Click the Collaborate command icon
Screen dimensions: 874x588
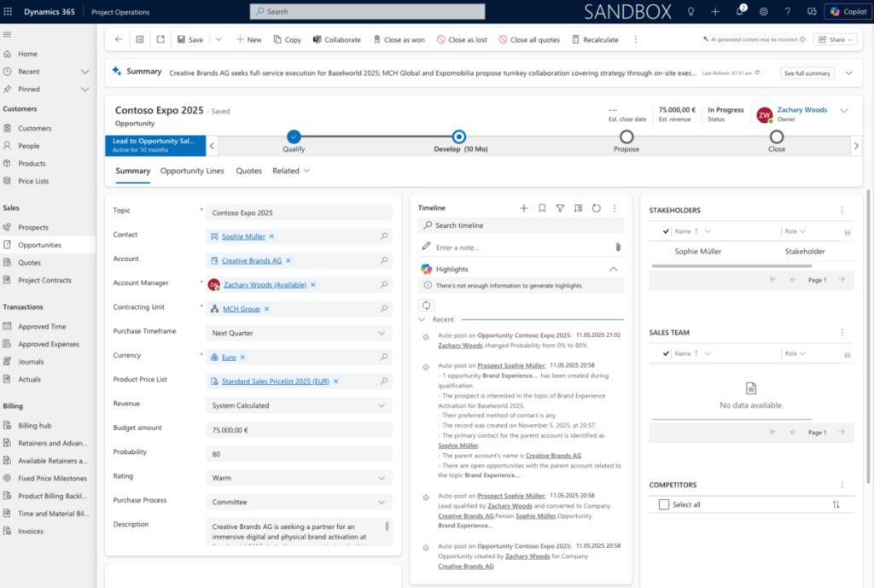[x=317, y=39]
